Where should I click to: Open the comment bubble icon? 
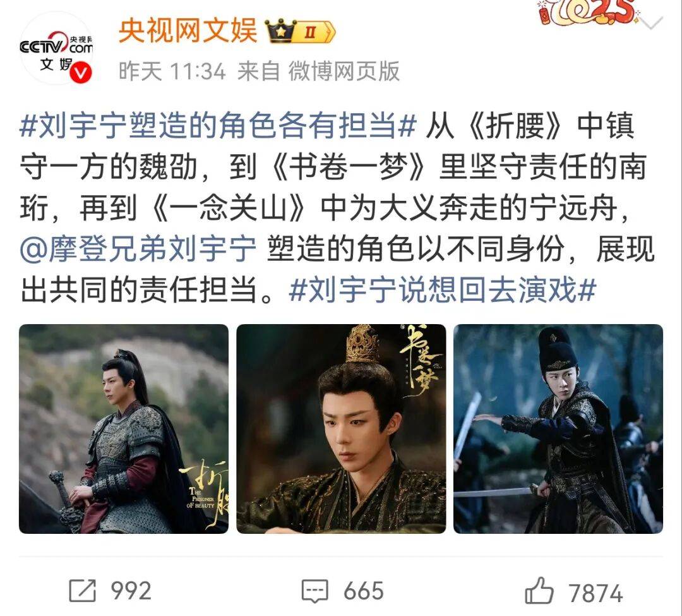coord(315,591)
